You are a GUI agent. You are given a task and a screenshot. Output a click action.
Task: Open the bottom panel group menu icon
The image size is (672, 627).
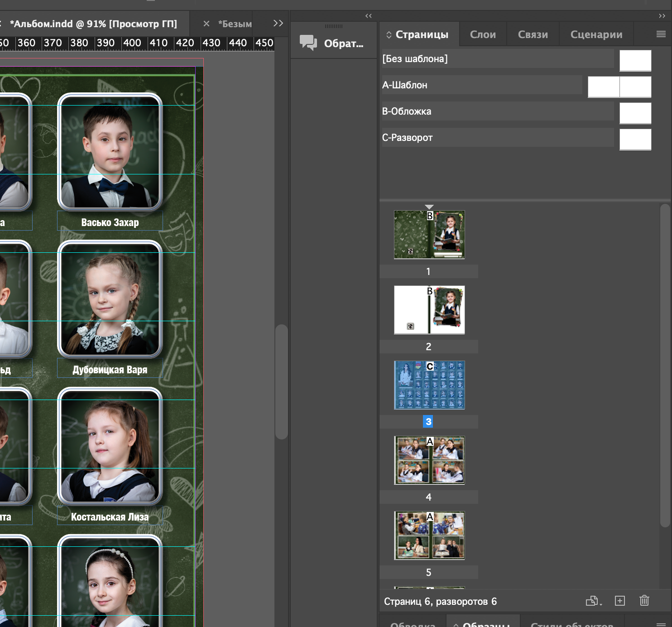[x=661, y=624]
